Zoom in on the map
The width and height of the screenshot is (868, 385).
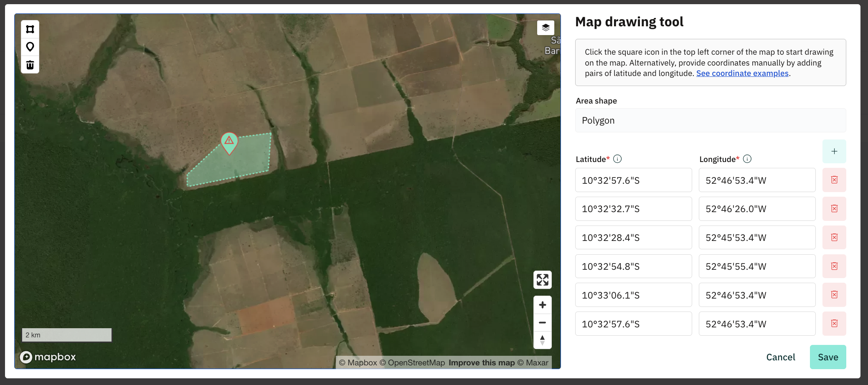(542, 305)
